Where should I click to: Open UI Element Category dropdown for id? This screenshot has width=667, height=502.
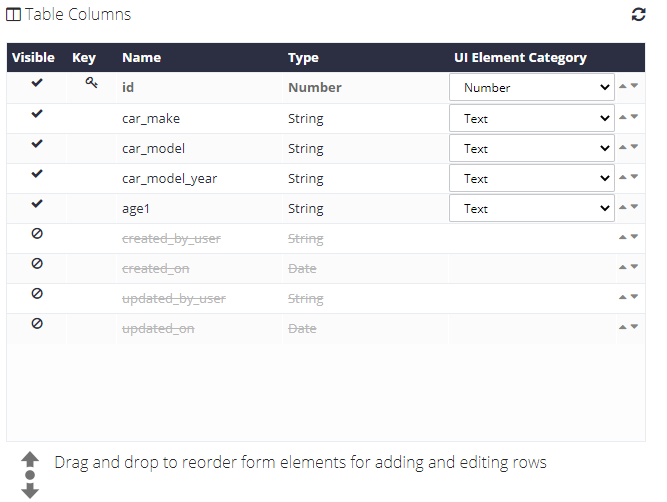(x=532, y=87)
